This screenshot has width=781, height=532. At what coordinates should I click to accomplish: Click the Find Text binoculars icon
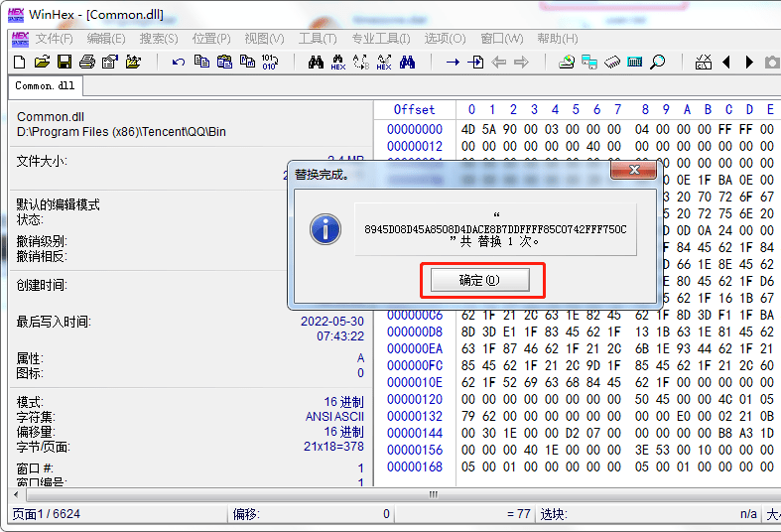tap(316, 63)
